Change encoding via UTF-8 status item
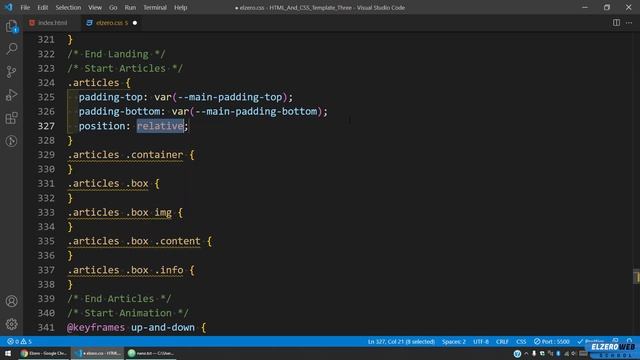The width and height of the screenshot is (640, 360). click(x=481, y=342)
